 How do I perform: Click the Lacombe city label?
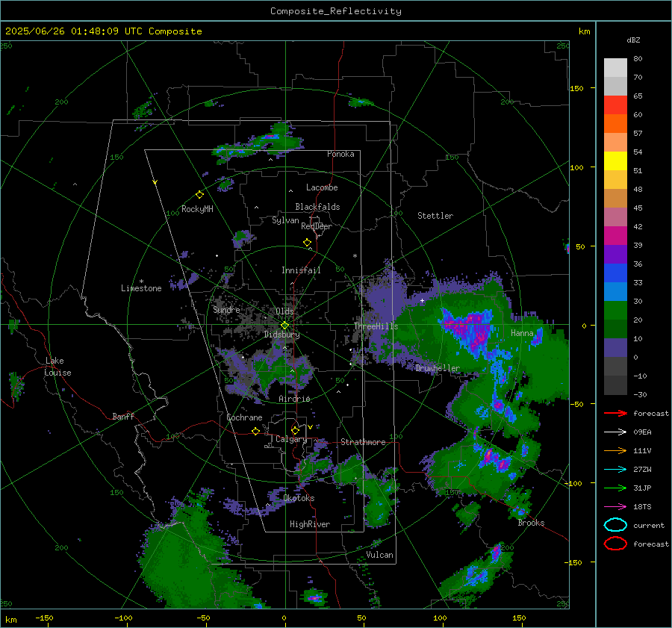322,187
